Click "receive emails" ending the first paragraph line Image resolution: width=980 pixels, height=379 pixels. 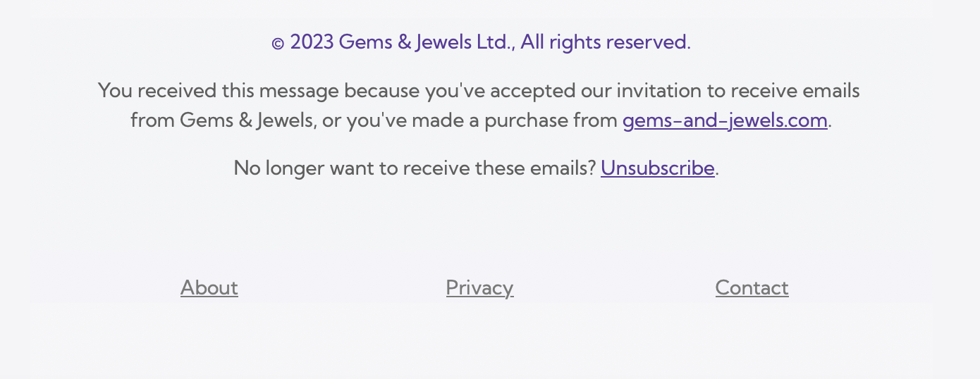(x=795, y=91)
